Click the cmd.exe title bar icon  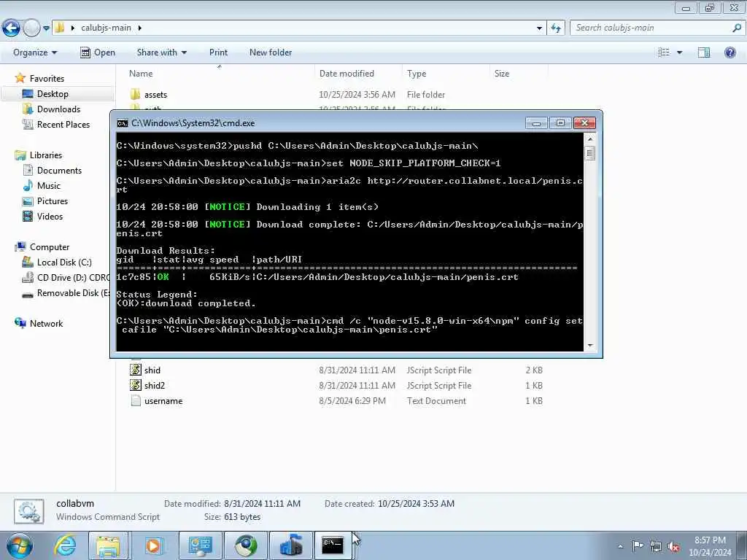[x=123, y=123]
